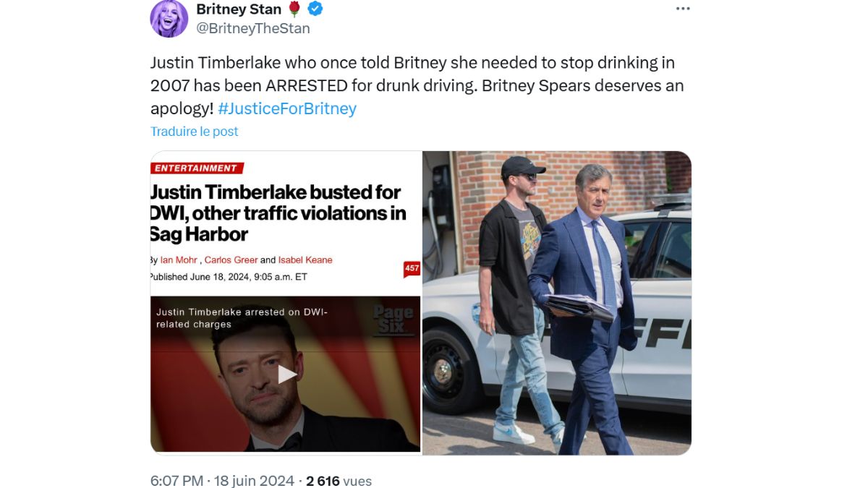The image size is (868, 488).
Task: Open Britney Stan's profile avatar
Action: [169, 19]
